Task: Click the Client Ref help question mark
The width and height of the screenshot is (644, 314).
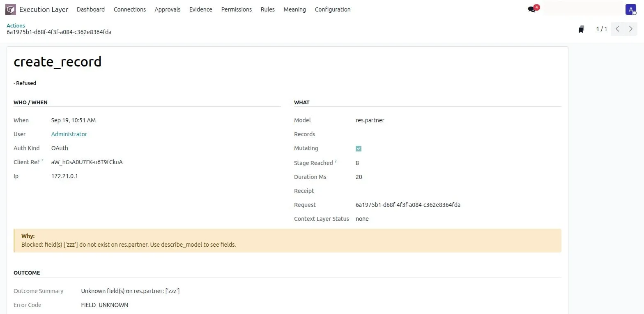Action: point(42,160)
